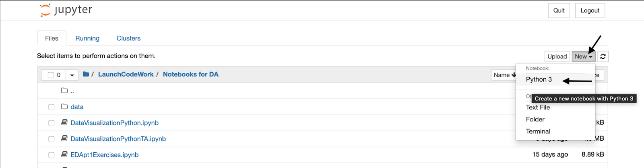Check the box next to data folder
Viewport: 644px width, 168px height.
(x=51, y=107)
